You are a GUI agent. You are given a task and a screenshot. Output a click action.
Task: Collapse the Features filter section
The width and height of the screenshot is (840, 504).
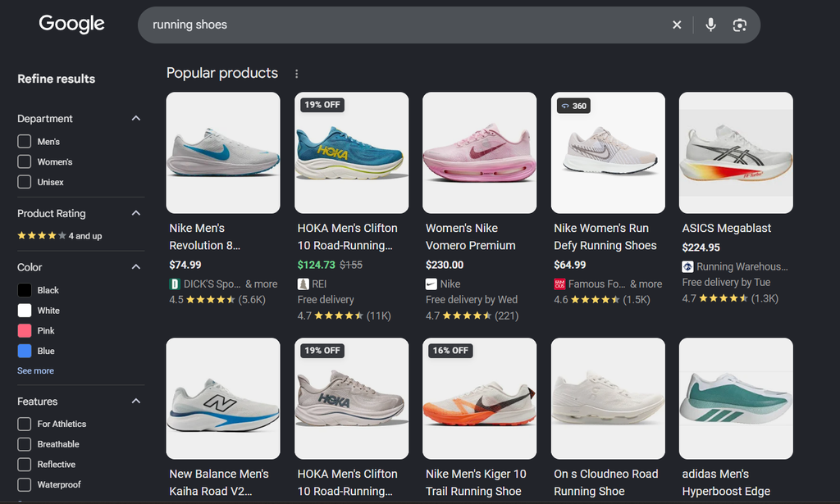pyautogui.click(x=136, y=401)
